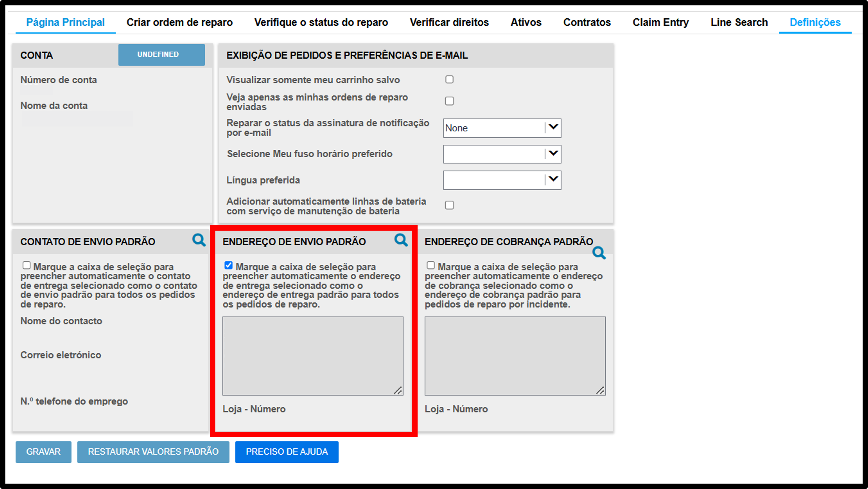The height and width of the screenshot is (489, 868).
Task: Click the Nome da conta label
Action: click(x=54, y=106)
